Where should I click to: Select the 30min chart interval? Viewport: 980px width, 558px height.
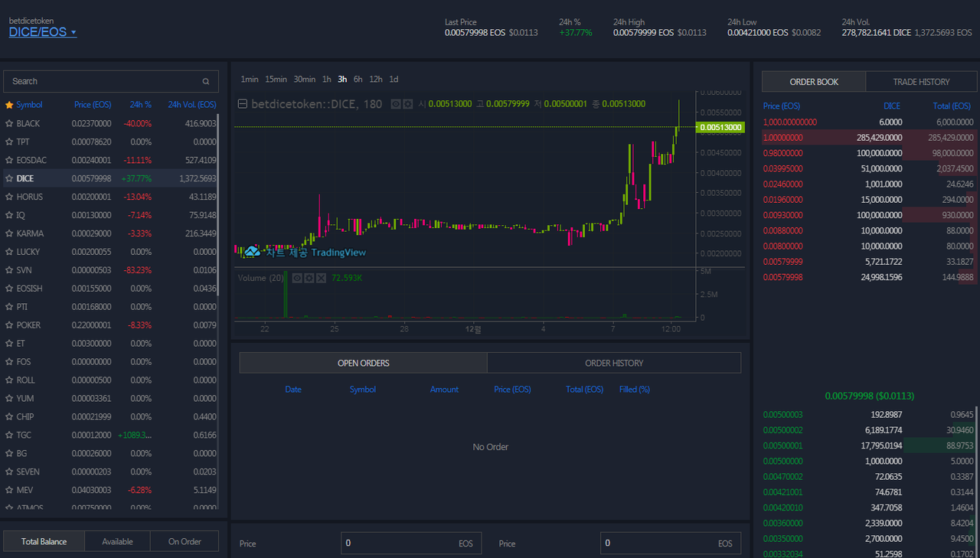pos(305,80)
